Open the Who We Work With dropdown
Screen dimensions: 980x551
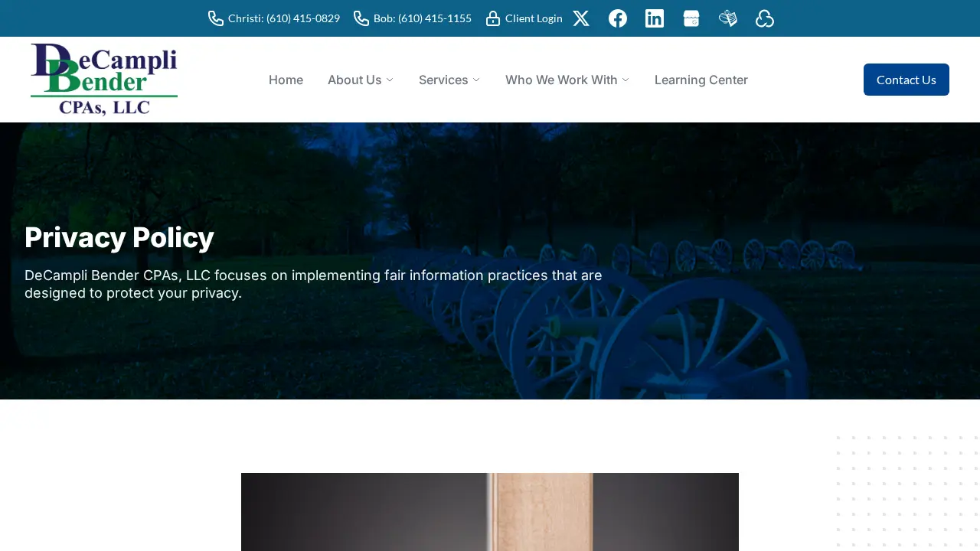567,80
